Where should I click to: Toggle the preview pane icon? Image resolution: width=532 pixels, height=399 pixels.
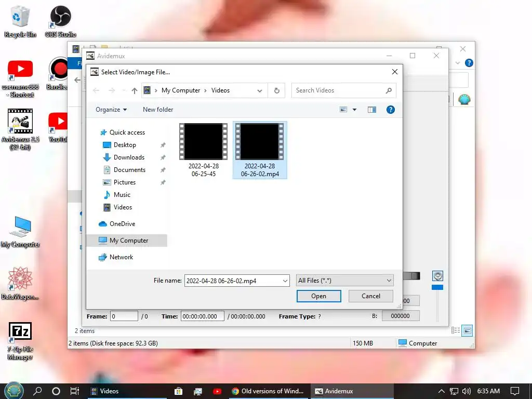click(372, 110)
